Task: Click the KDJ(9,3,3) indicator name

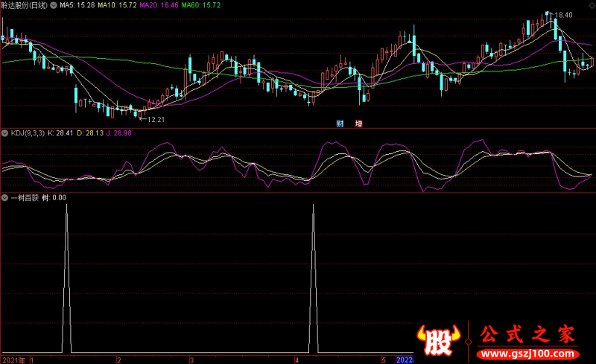Action: [x=28, y=133]
